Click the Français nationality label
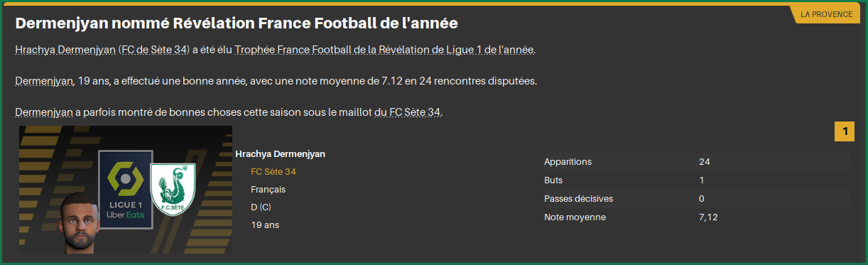Screen dimensions: 868x265 pos(268,190)
